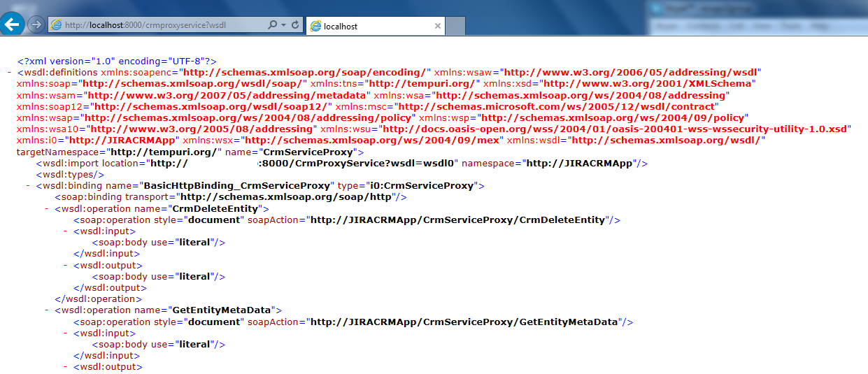Click the browser Back arrow button
This screenshot has height=374, width=868.
pos(13,24)
